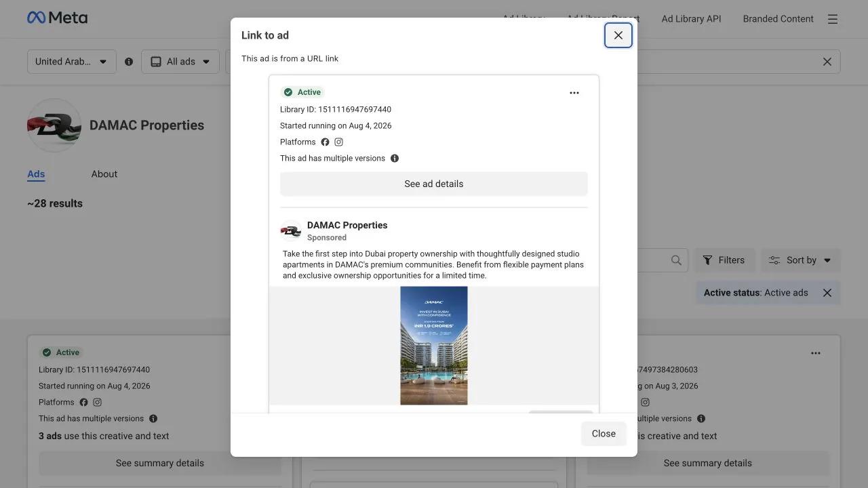
Task: Click the info icon beside the country dropdown
Action: click(x=129, y=62)
